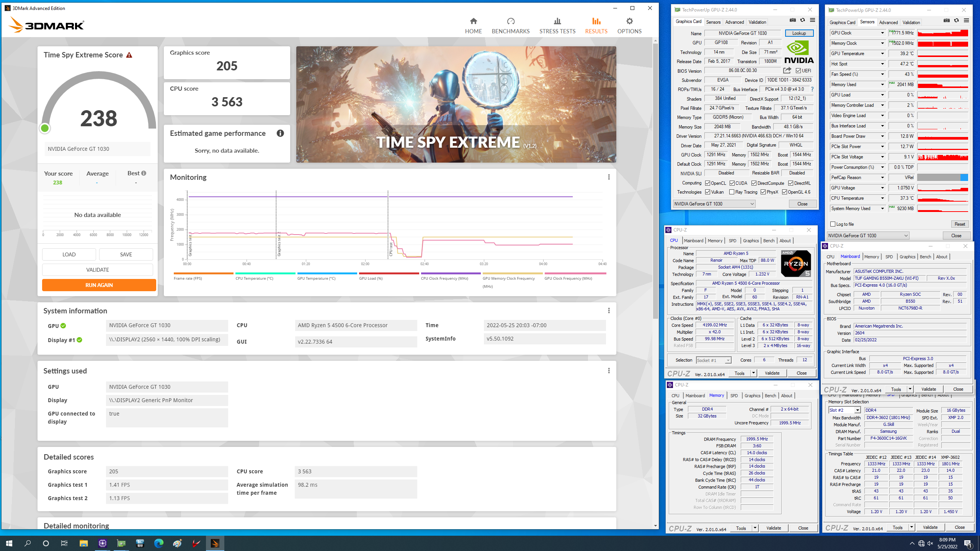The image size is (980, 551).
Task: Open CPU-Z Socket #1 selection dropdown
Action: coord(714,360)
